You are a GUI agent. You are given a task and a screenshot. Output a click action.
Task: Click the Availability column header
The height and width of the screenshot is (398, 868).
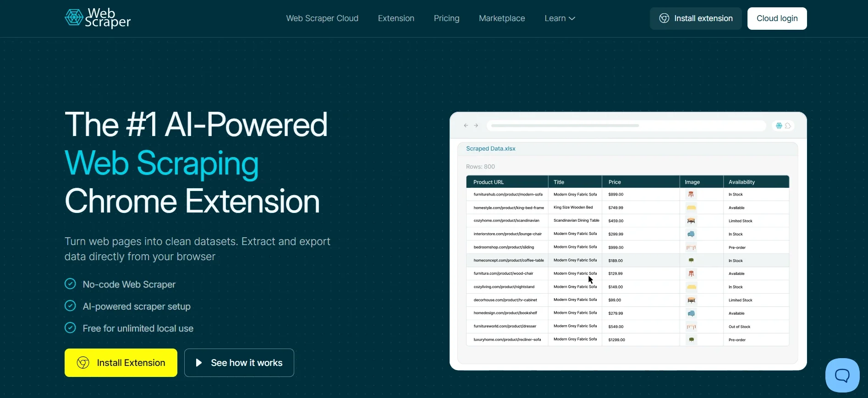[756, 182]
